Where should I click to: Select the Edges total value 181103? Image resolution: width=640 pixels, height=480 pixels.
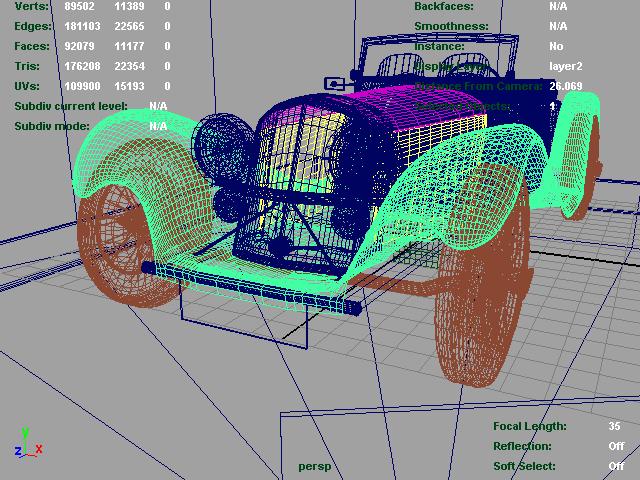(x=82, y=26)
